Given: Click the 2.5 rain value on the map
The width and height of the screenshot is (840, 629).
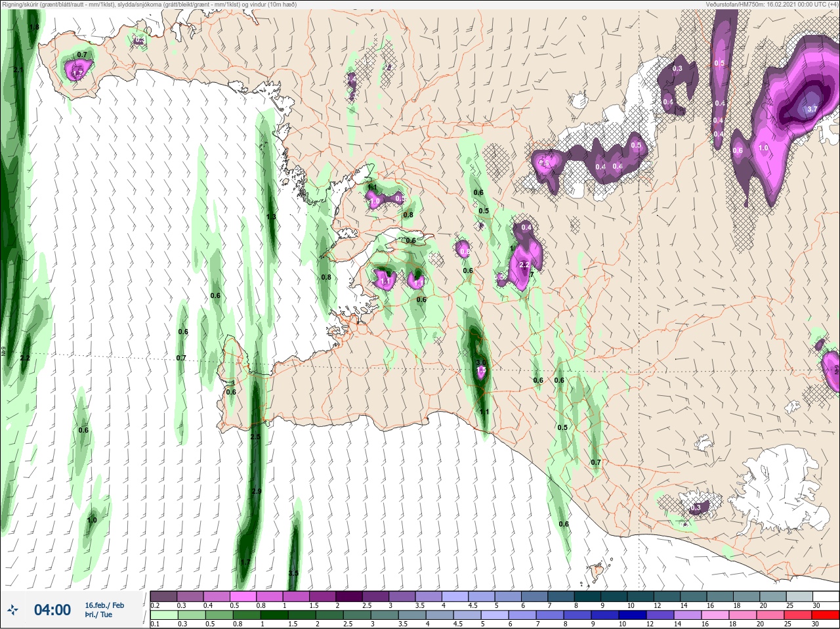Looking at the screenshot, I should coord(256,437).
